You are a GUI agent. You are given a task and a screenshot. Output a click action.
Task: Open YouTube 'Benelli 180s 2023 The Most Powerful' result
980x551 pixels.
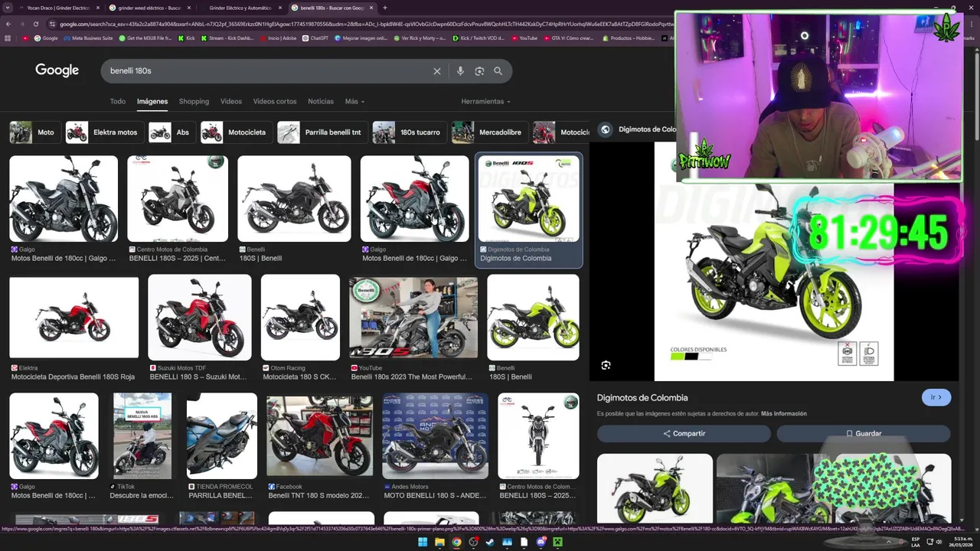(413, 328)
